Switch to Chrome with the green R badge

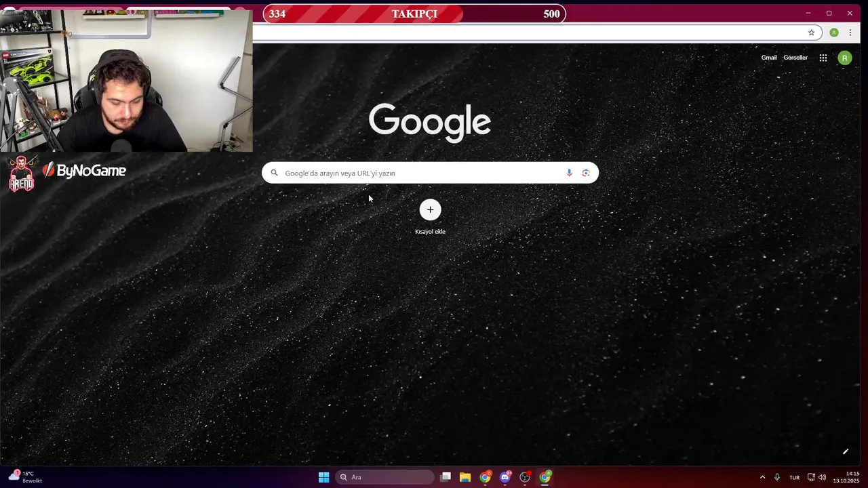click(545, 477)
